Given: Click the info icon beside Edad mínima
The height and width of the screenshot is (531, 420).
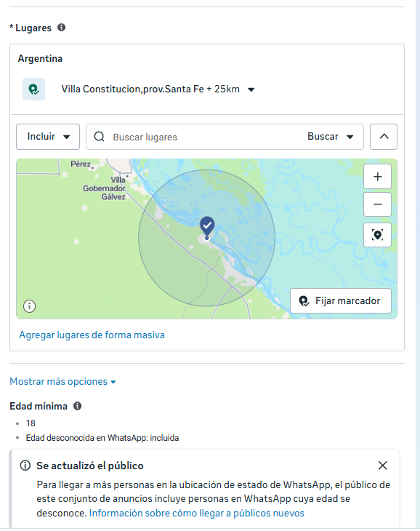Looking at the screenshot, I should (x=78, y=406).
